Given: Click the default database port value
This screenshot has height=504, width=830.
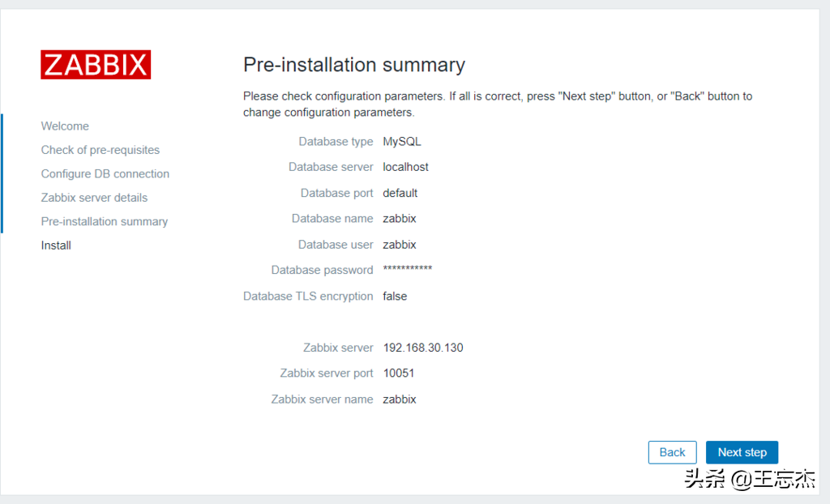Looking at the screenshot, I should 400,193.
